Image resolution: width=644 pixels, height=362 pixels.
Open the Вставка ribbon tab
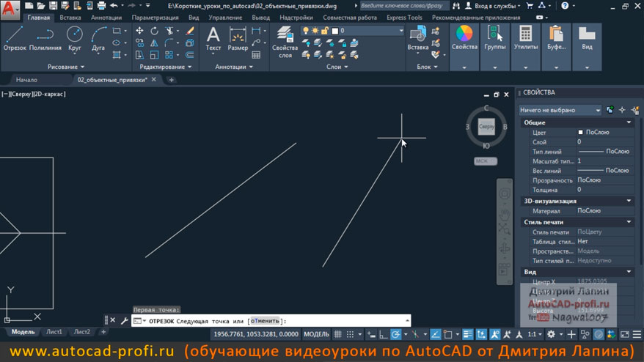[70, 18]
